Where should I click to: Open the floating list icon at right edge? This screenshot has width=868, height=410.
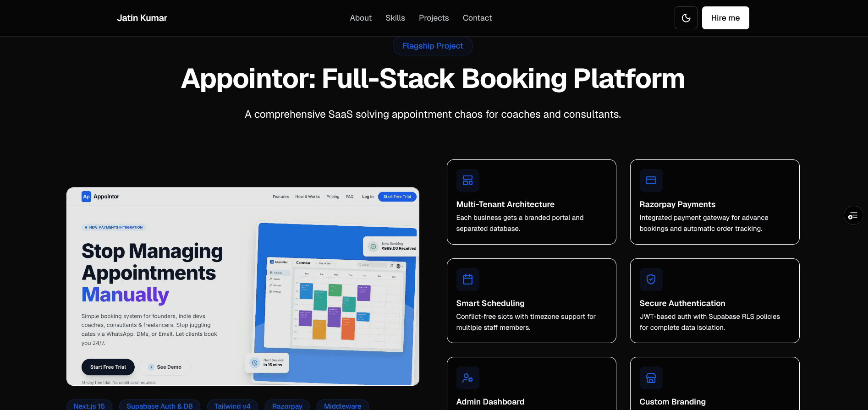pyautogui.click(x=853, y=215)
